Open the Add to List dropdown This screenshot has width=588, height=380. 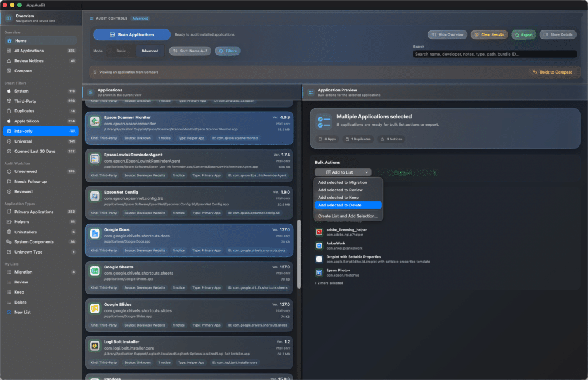coord(343,172)
